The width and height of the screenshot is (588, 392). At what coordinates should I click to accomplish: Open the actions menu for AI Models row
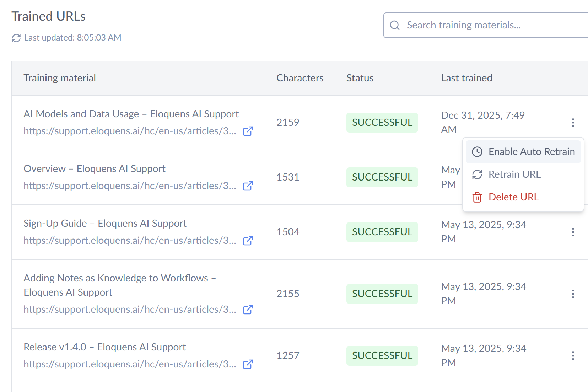[573, 123]
